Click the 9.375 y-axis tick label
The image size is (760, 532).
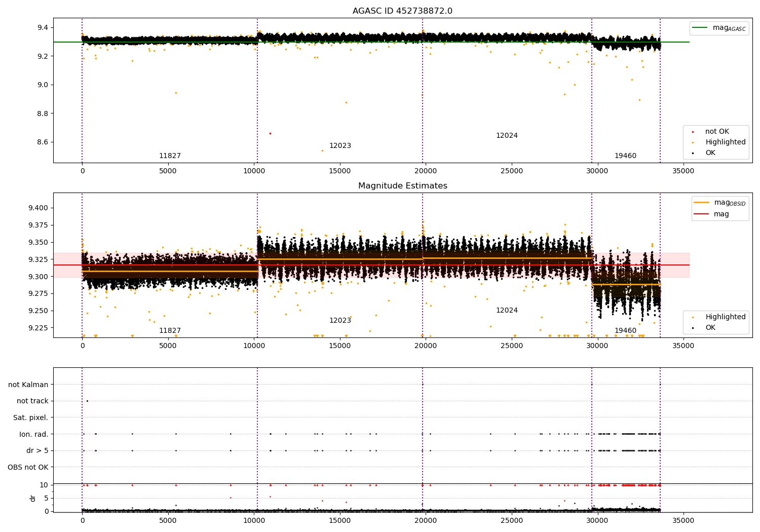pyautogui.click(x=39, y=225)
